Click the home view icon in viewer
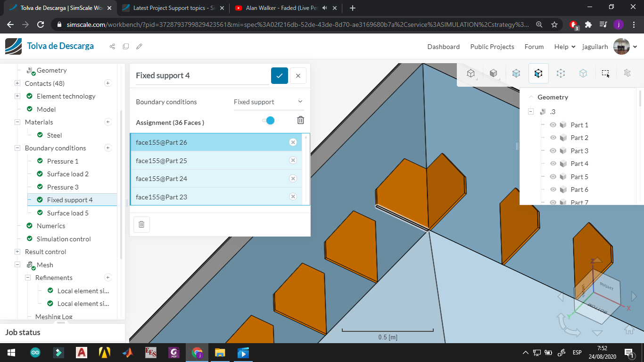 click(629, 329)
